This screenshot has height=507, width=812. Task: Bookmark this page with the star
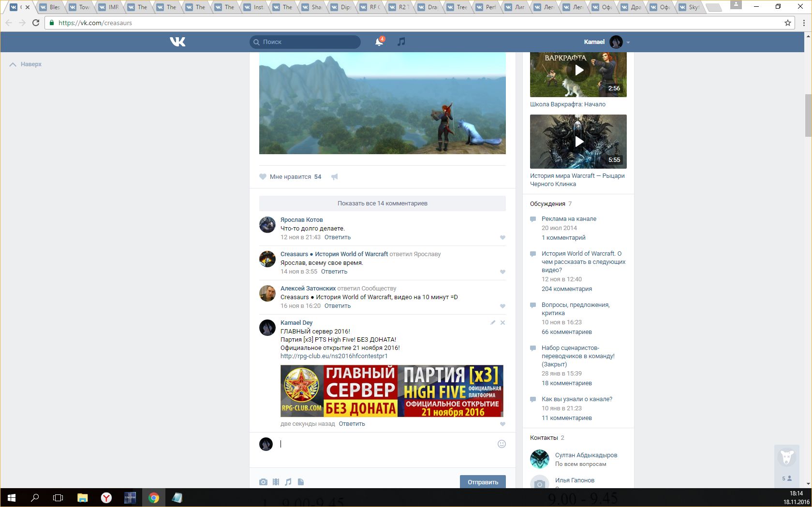(788, 23)
